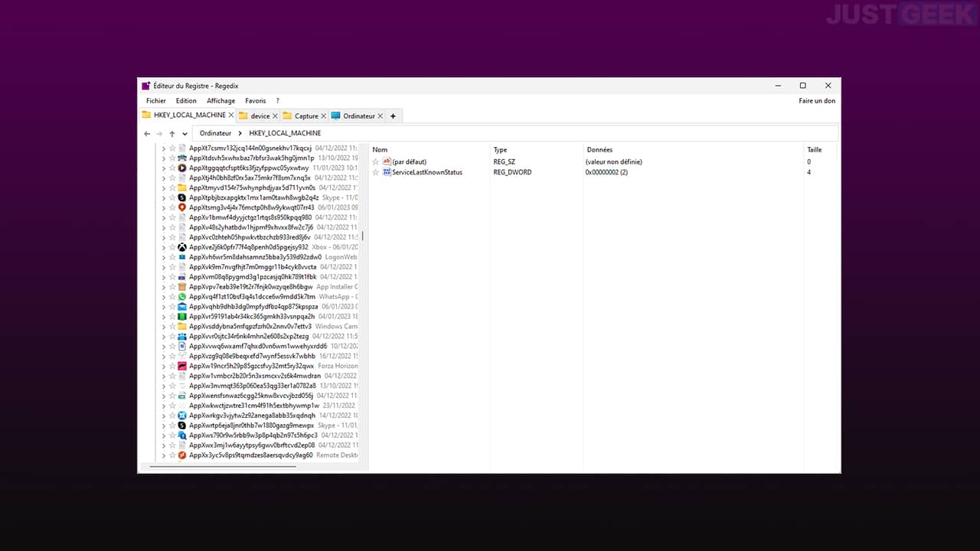
Task: Click the blue icon of AppXwrkgv3vjytw2z92anega8abb35xqdnqh
Action: coord(182,416)
